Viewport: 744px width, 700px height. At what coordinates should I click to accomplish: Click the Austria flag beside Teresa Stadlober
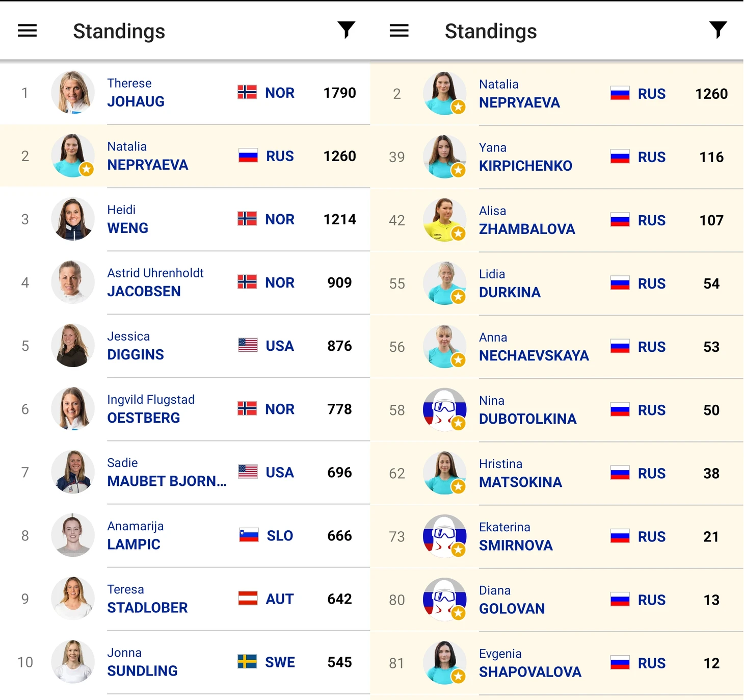click(x=248, y=598)
